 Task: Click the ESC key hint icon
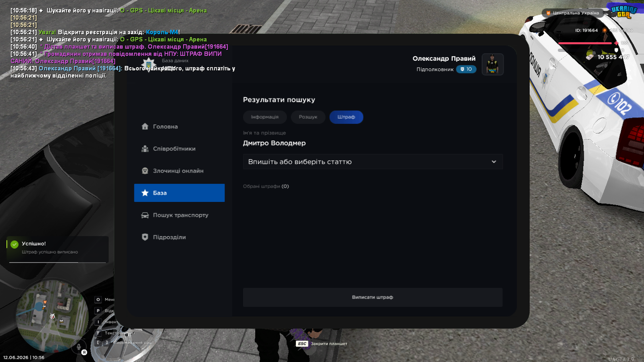coord(302,343)
